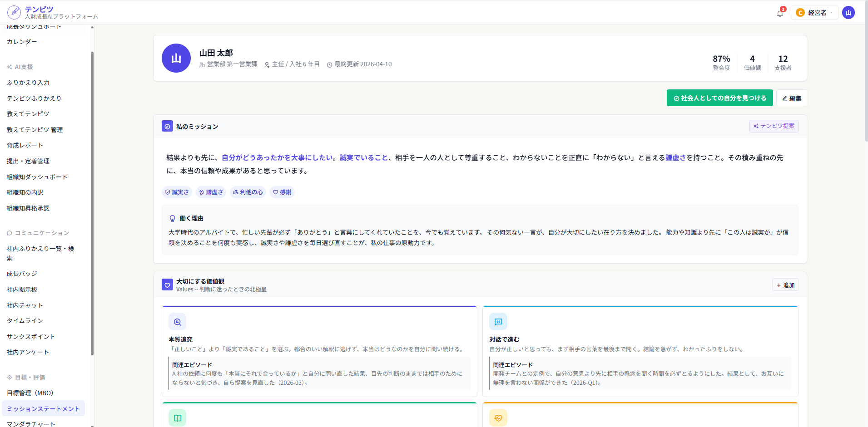Click the 目標・評価 section header
Image resolution: width=868 pixels, height=427 pixels.
pos(26,377)
